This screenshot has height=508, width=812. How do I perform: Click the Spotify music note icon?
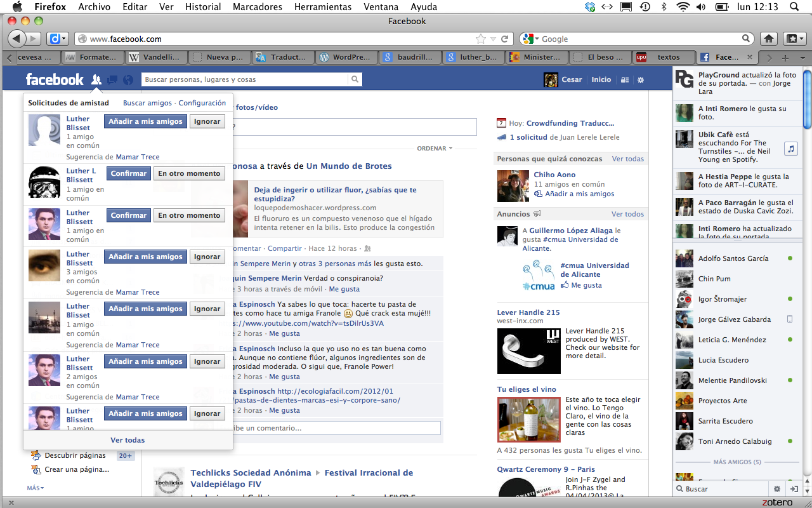pyautogui.click(x=790, y=149)
